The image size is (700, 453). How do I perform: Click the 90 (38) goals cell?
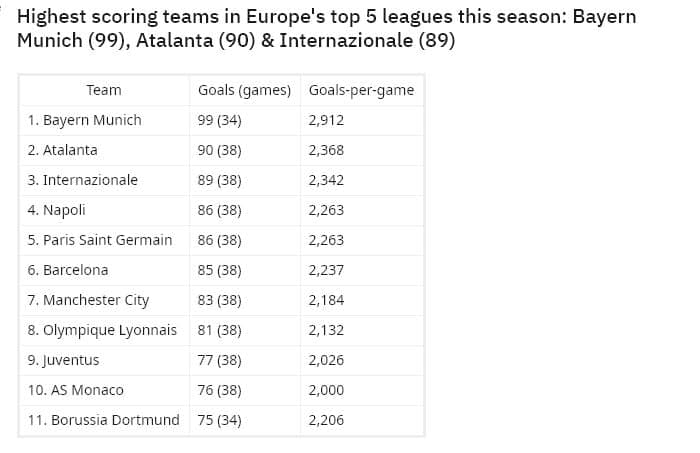point(219,150)
